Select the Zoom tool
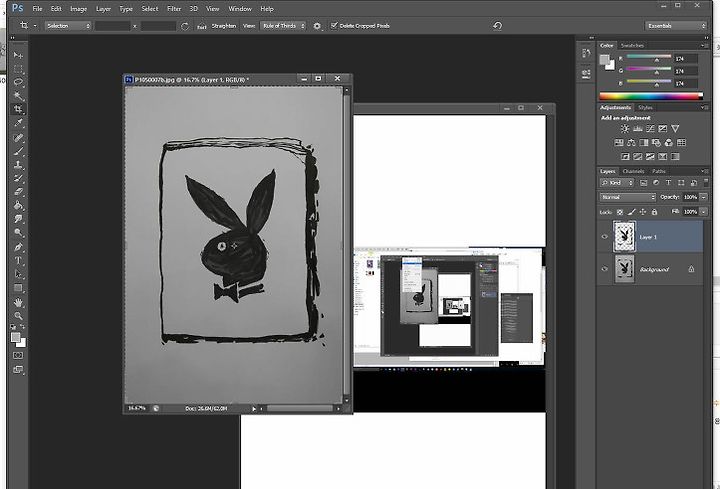 18,316
